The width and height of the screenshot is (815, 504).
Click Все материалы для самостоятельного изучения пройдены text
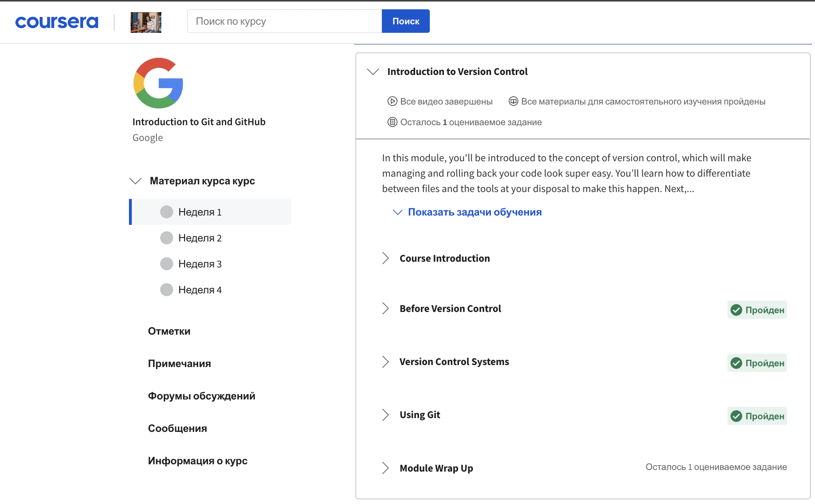(x=643, y=101)
